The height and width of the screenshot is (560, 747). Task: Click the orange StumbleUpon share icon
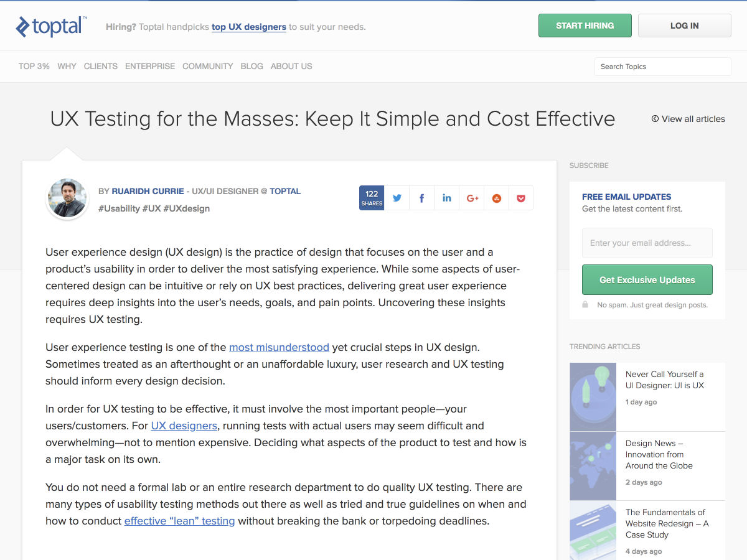(496, 198)
